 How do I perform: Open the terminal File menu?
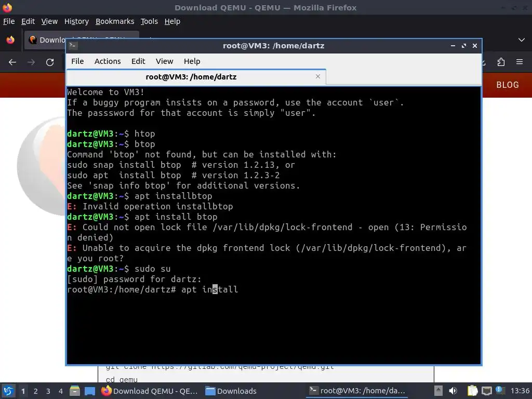77,61
